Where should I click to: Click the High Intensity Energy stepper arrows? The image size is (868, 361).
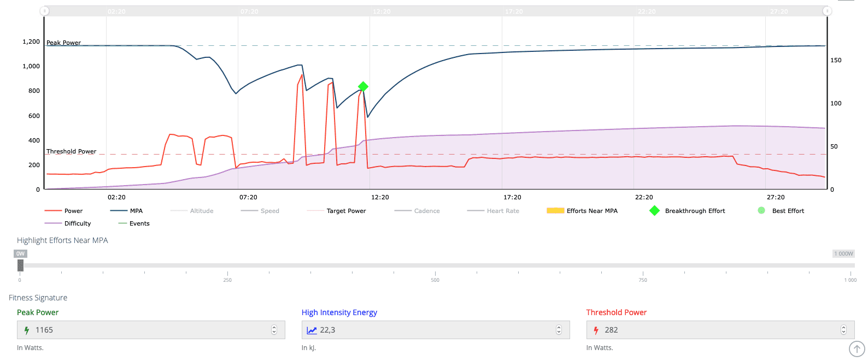(559, 330)
